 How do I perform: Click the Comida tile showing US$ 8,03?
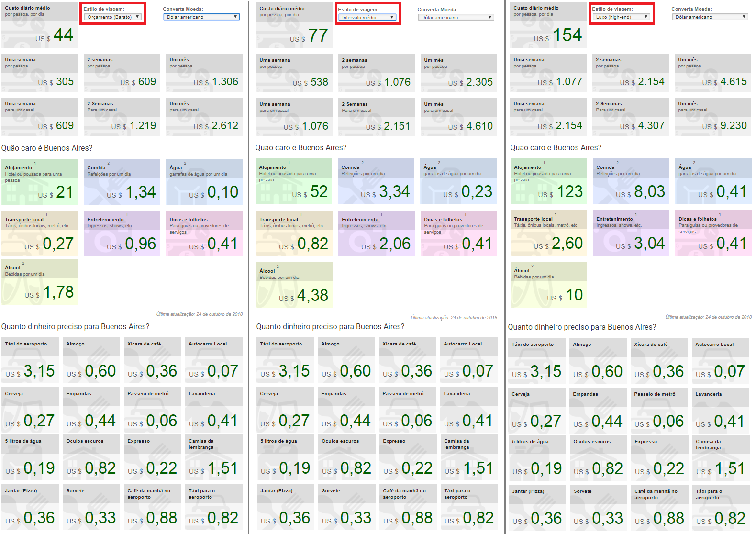[631, 181]
